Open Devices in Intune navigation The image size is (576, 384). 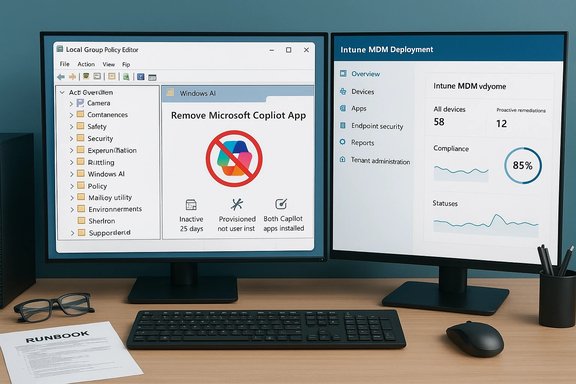coord(363,92)
